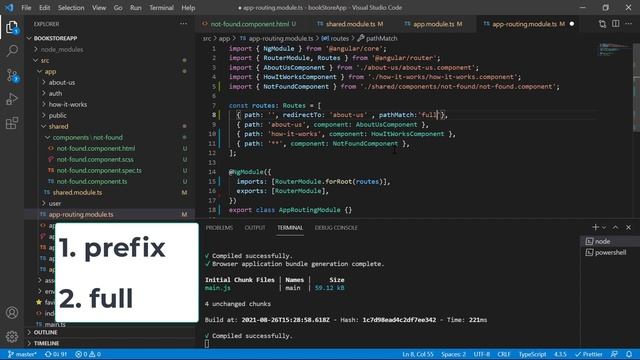Open the File menu

pos(26,7)
